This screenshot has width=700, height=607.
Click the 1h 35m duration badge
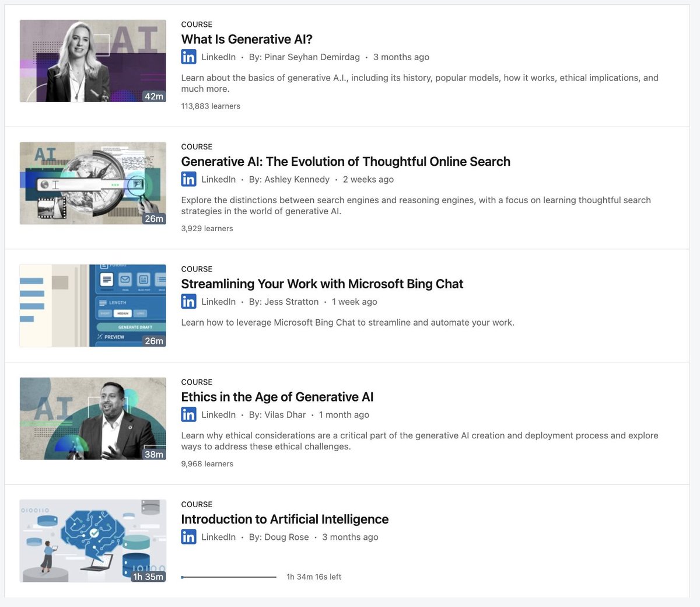148,577
